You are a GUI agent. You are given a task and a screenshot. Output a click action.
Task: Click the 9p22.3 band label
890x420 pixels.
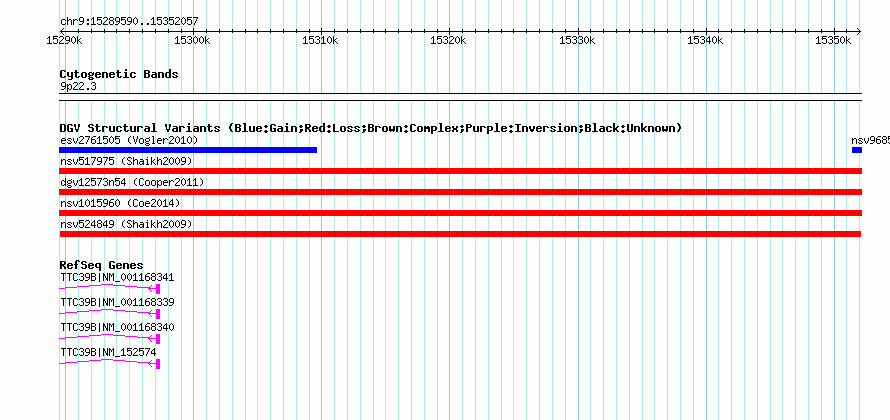pos(78,87)
